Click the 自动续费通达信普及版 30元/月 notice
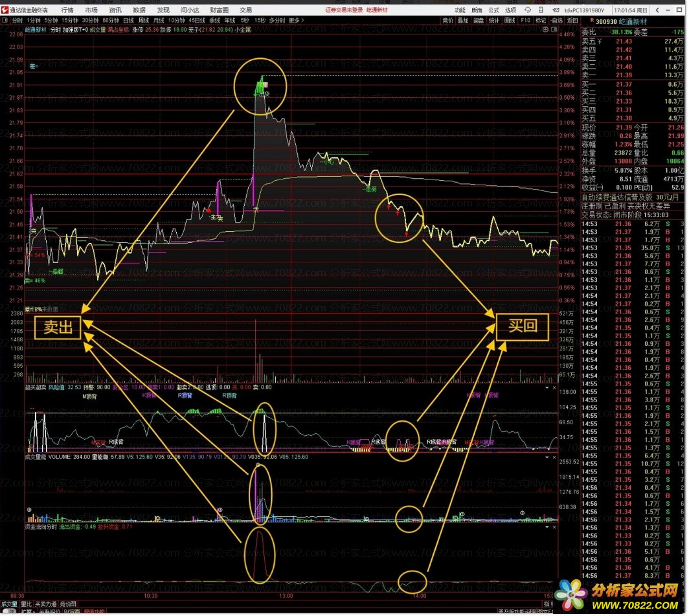The height and width of the screenshot is (616, 689). pyautogui.click(x=630, y=197)
